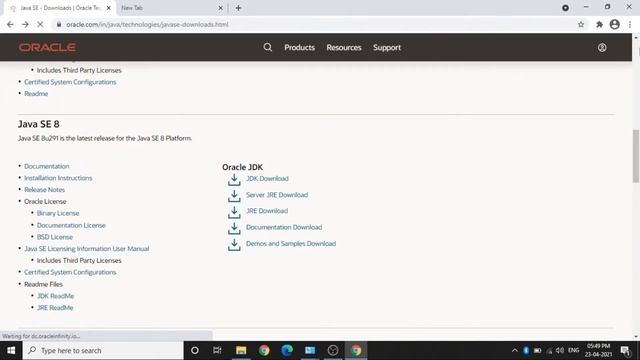Open the Chrome extensions puzzle icon
The height and width of the screenshot is (360, 640).
(x=599, y=24)
